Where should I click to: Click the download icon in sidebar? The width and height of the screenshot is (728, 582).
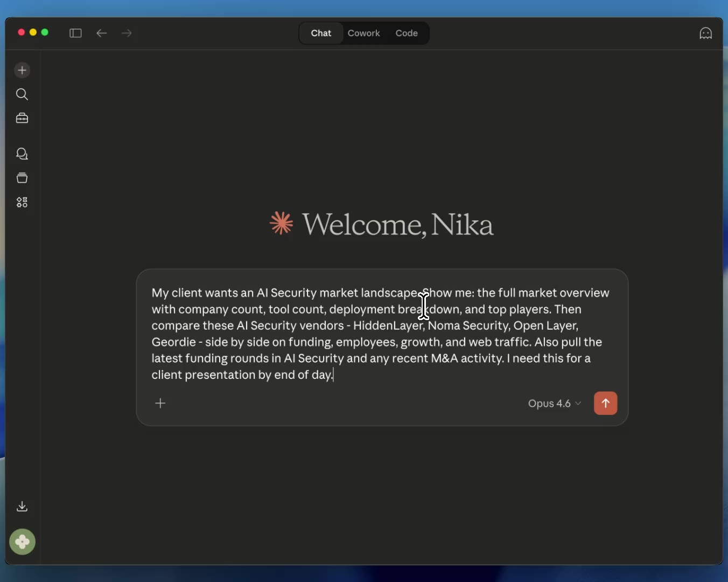click(22, 506)
